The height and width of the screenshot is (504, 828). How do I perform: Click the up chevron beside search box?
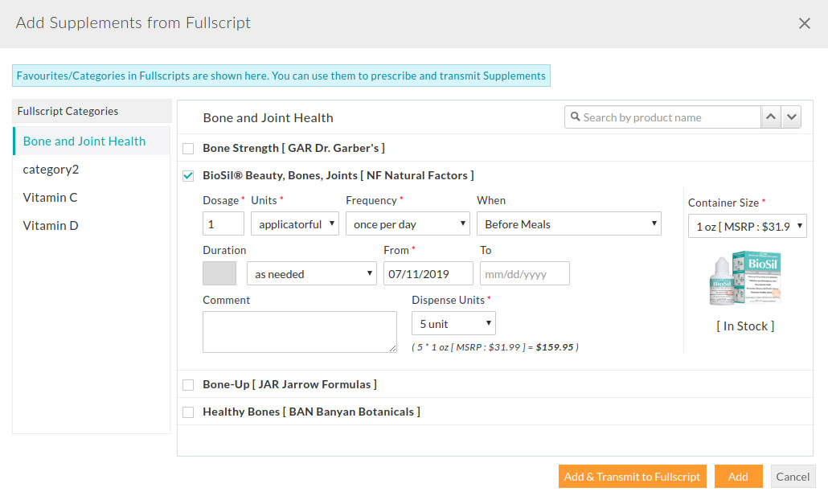[x=771, y=117]
